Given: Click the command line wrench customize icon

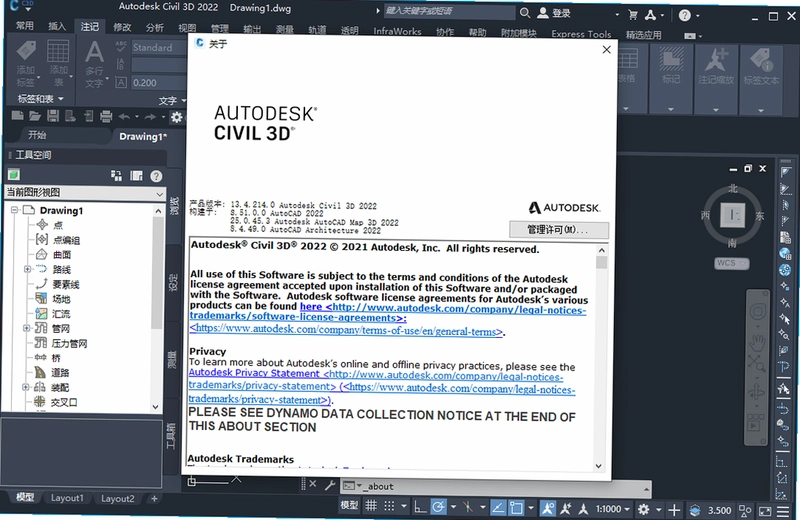Looking at the screenshot, I should point(330,485).
